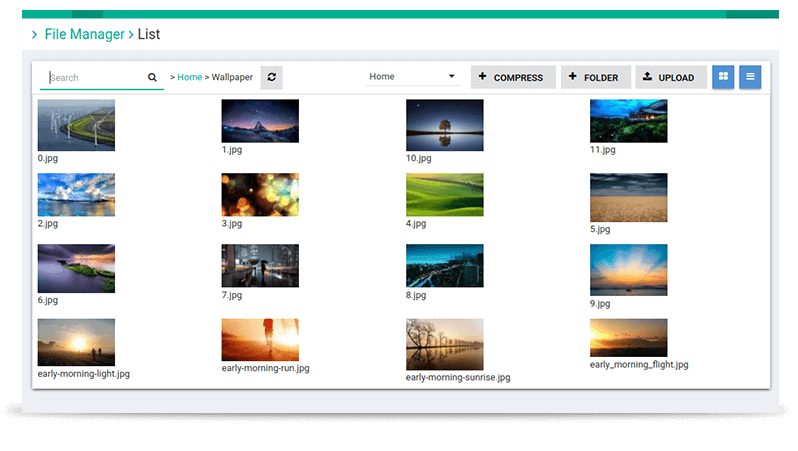
Task: Click the Wallpaper text in folder path
Action: (232, 77)
